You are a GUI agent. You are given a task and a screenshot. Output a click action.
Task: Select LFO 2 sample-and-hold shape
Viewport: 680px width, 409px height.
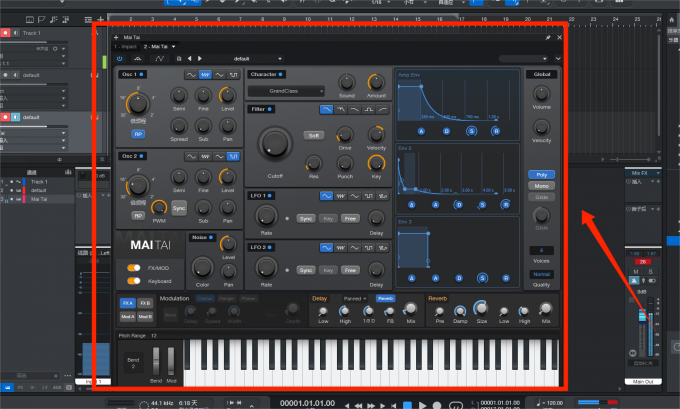coord(383,248)
